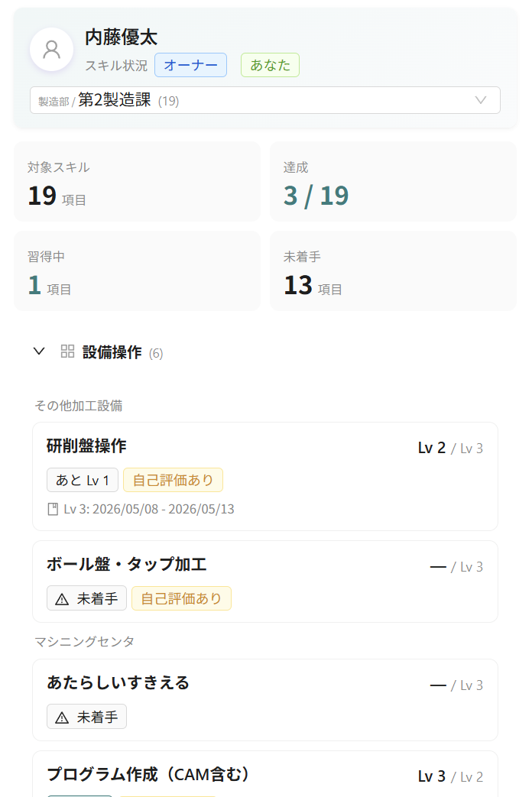This screenshot has width=532, height=797.
Task: Click the 達成 3 / 19 summary card
Action: (x=393, y=181)
